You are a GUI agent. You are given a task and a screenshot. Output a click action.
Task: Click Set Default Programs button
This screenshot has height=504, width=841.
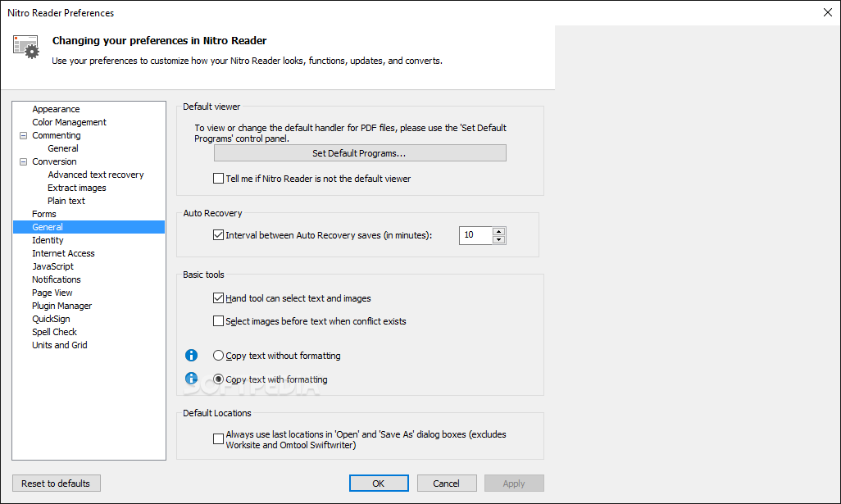pyautogui.click(x=360, y=153)
